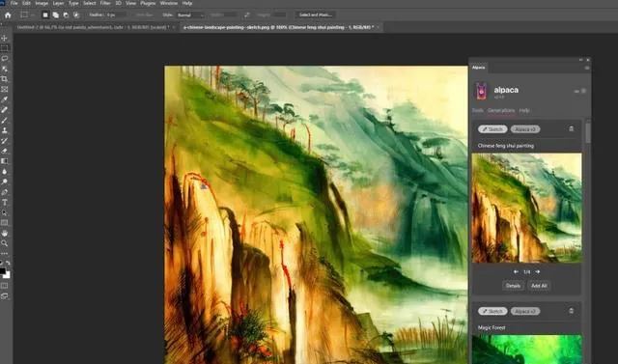Select the Move tool
This screenshot has height=364, width=618.
pos(4,39)
